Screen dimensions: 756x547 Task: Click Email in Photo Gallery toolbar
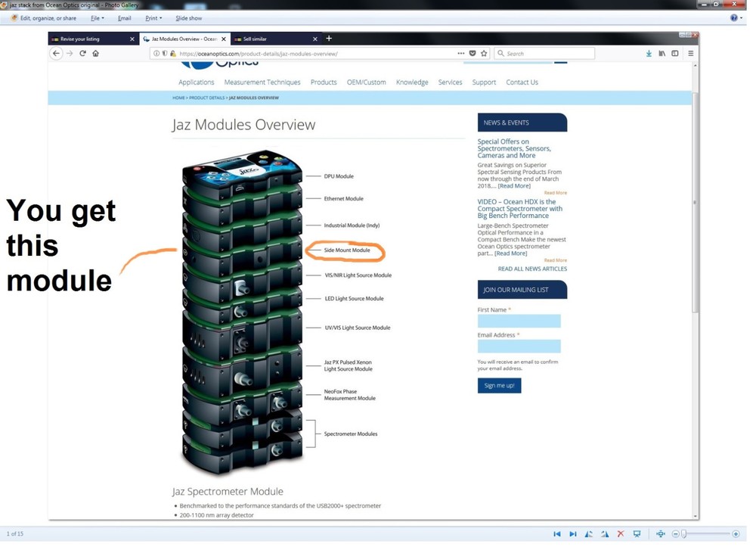click(125, 18)
